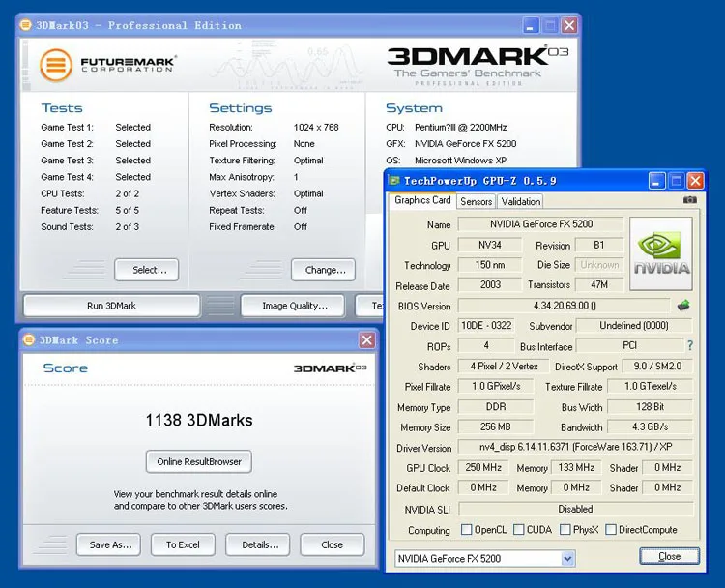Click the 1138 3DMarks score text
Screen dimensions: 725x588
(199, 420)
